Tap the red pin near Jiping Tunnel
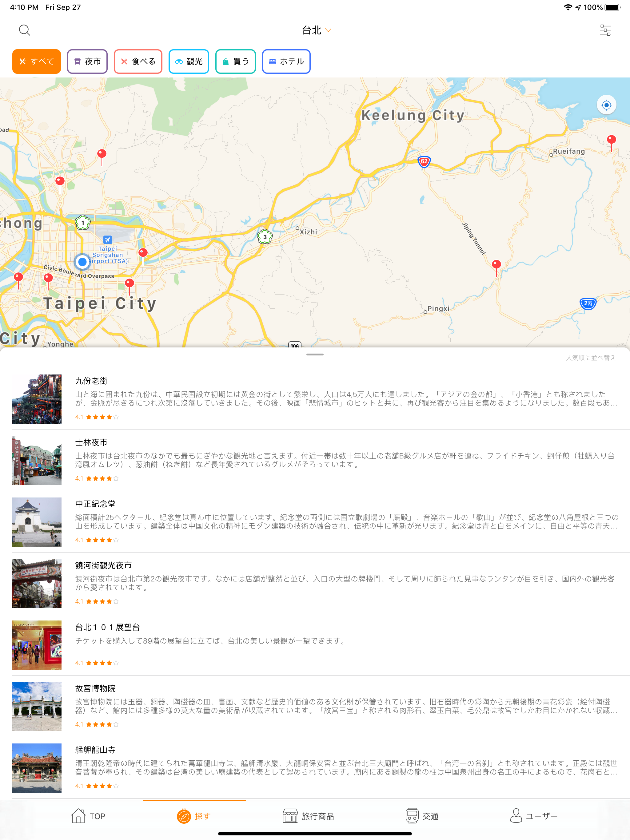This screenshot has height=840, width=630. 496,265
